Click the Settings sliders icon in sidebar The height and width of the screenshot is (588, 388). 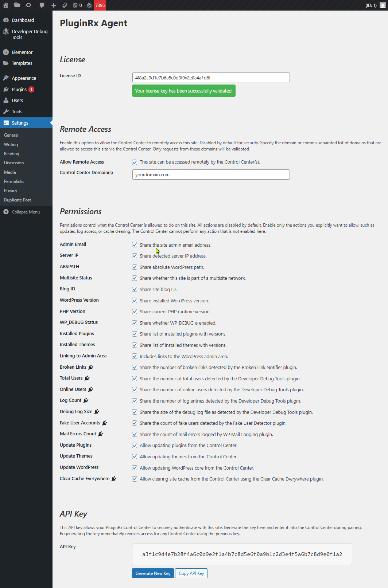[6, 123]
